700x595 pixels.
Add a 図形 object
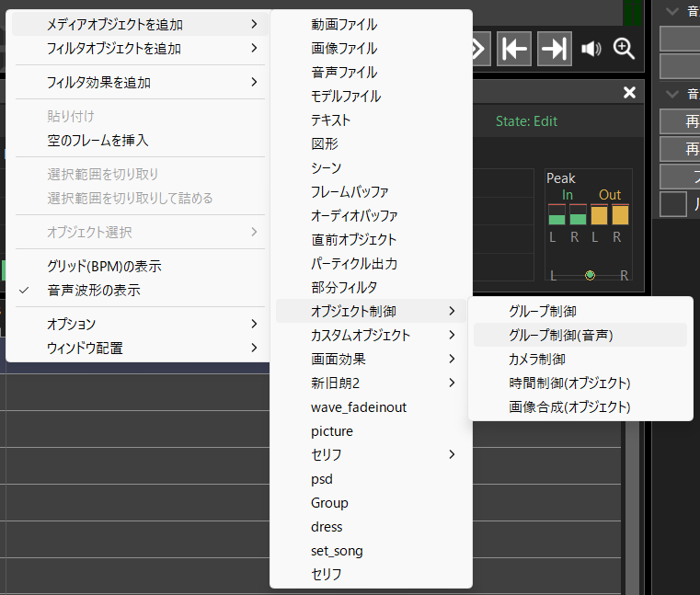371,143
